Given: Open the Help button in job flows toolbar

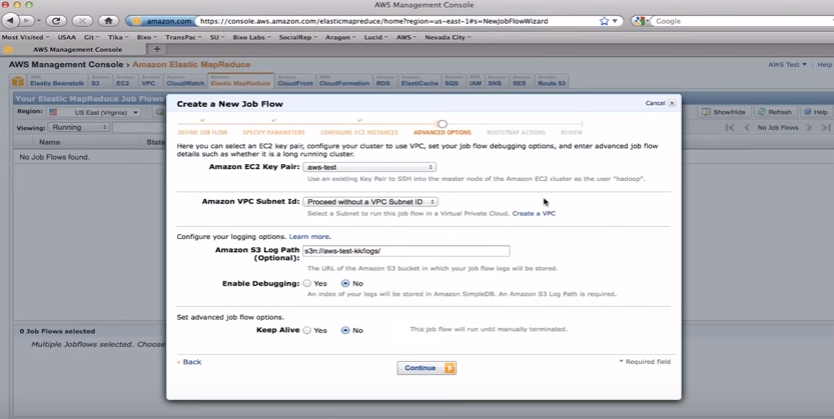Looking at the screenshot, I should coord(815,112).
